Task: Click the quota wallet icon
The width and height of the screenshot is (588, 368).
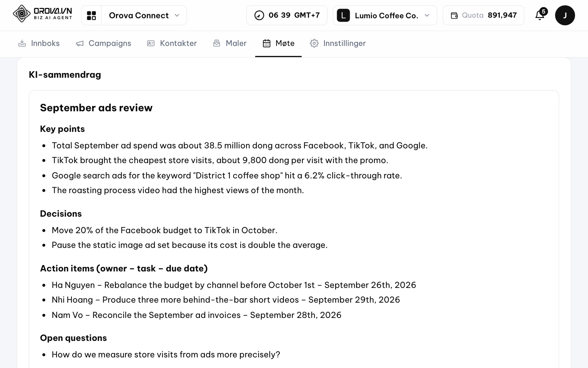Action: click(x=454, y=16)
